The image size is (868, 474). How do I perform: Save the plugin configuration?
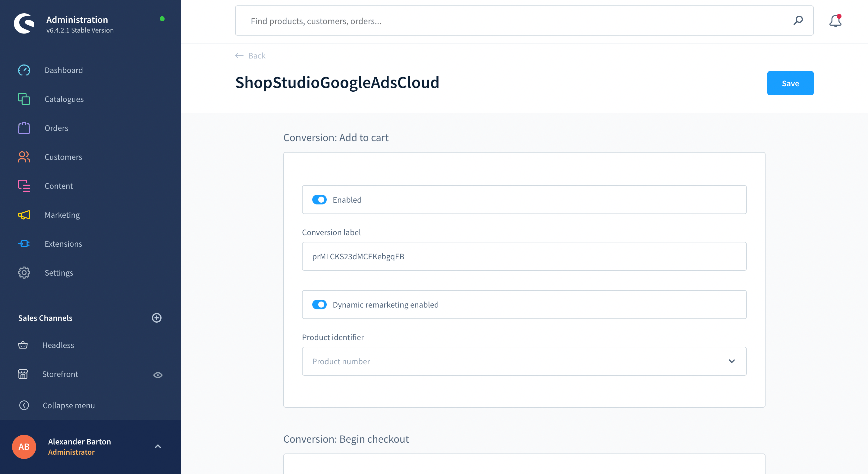click(x=790, y=83)
